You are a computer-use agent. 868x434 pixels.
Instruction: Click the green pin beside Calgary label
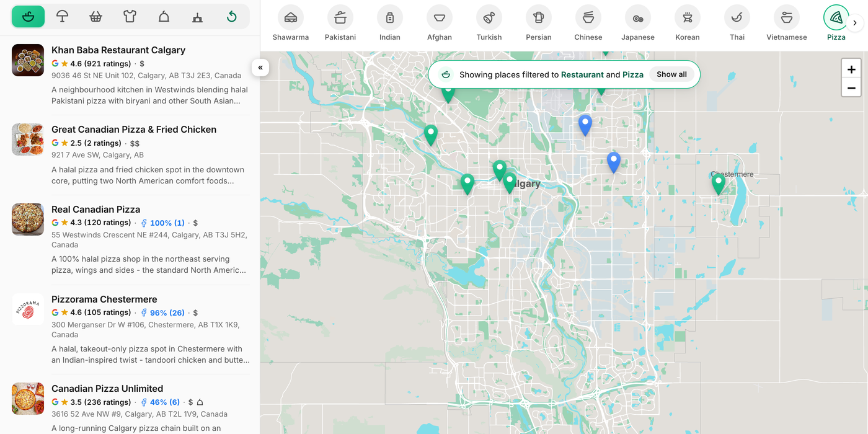pyautogui.click(x=510, y=182)
